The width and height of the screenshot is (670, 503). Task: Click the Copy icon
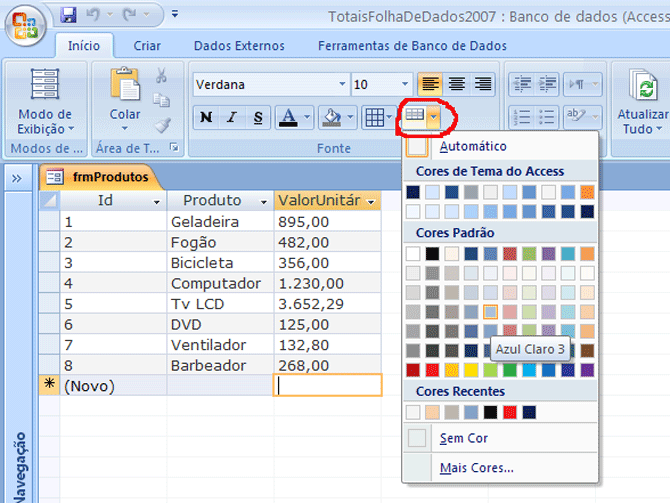[x=162, y=100]
